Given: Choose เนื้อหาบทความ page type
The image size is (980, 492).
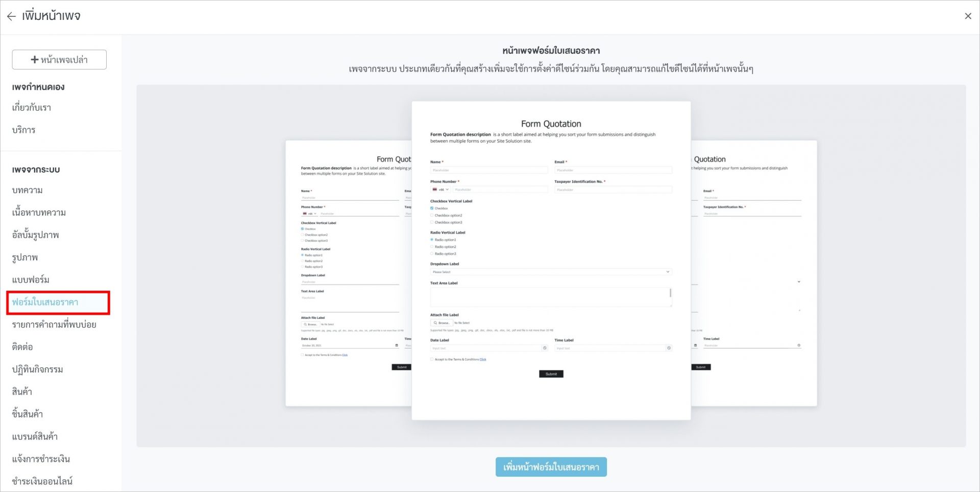Looking at the screenshot, I should coord(39,213).
